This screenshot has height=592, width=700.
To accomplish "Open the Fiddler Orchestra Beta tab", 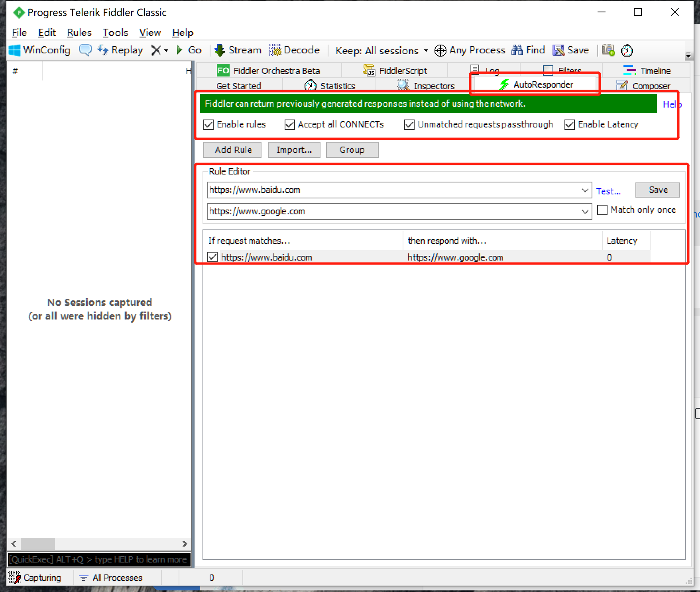I will point(269,71).
